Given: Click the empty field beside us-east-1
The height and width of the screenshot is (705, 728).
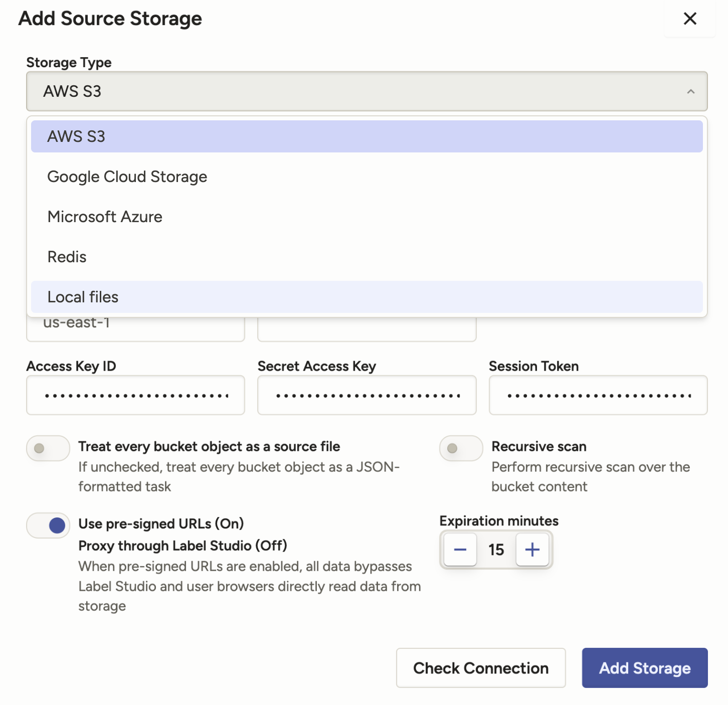Looking at the screenshot, I should pyautogui.click(x=367, y=329).
